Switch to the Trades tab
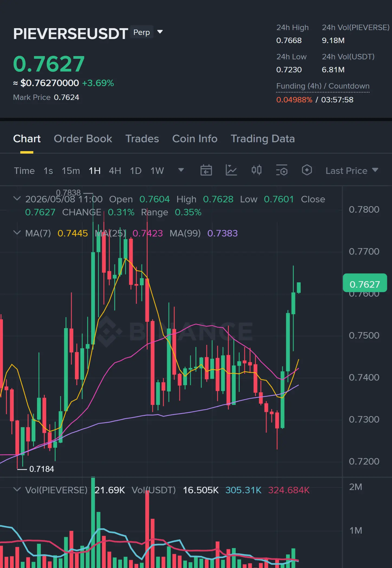This screenshot has height=568, width=392. tap(142, 139)
